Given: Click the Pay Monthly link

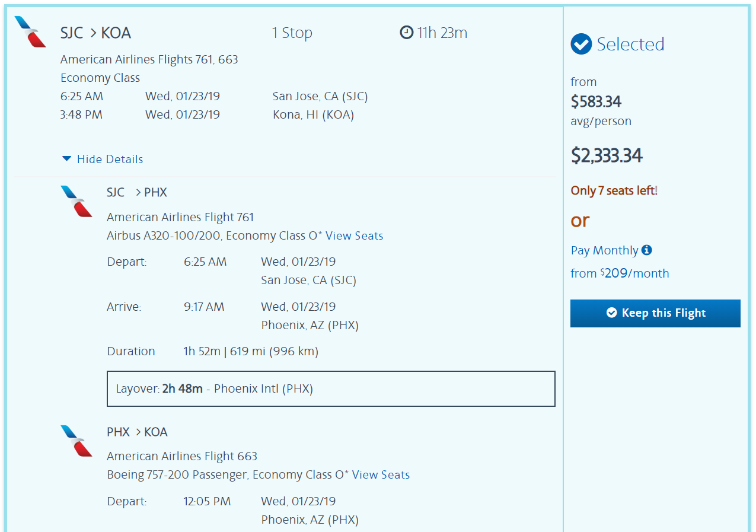Looking at the screenshot, I should pyautogui.click(x=604, y=250).
